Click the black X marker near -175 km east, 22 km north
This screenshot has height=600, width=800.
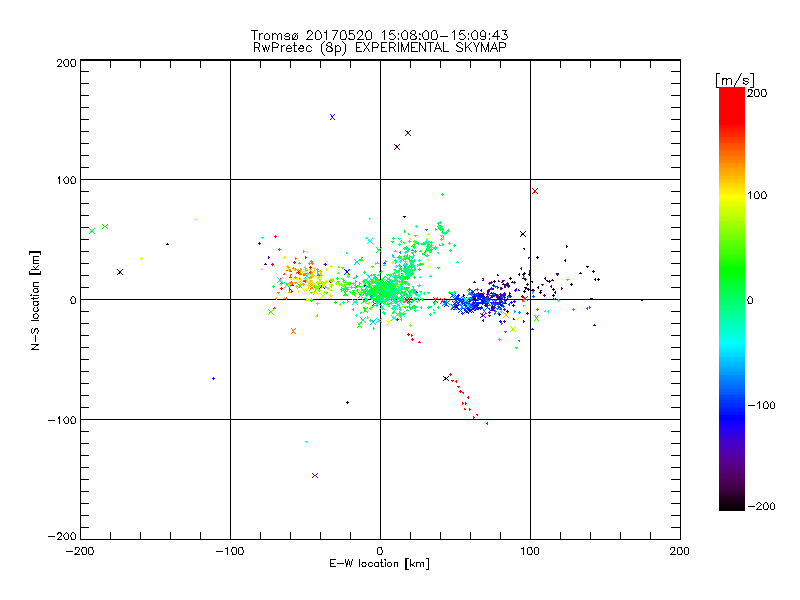120,272
